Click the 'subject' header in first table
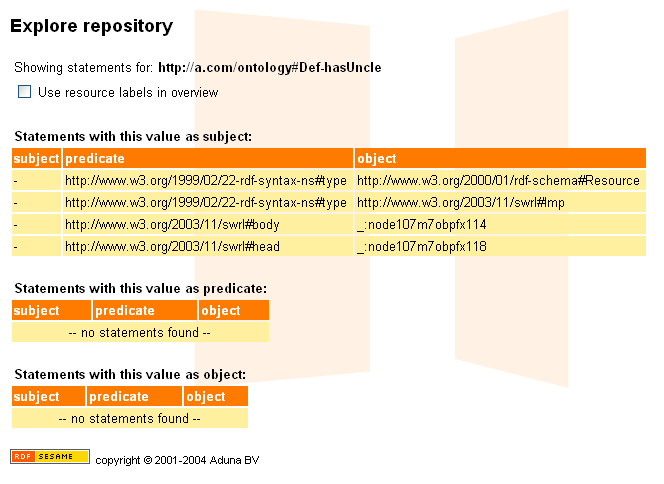Screen dimensions: 664x484 (x=36, y=159)
